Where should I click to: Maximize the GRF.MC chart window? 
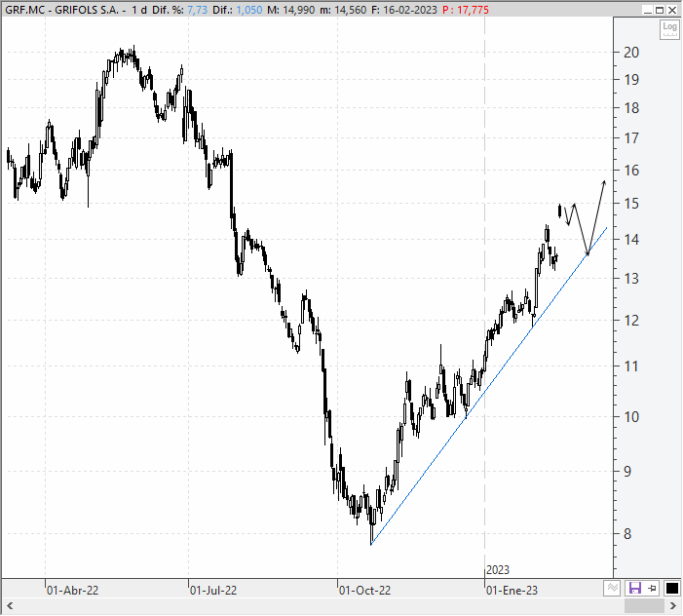(660, 10)
